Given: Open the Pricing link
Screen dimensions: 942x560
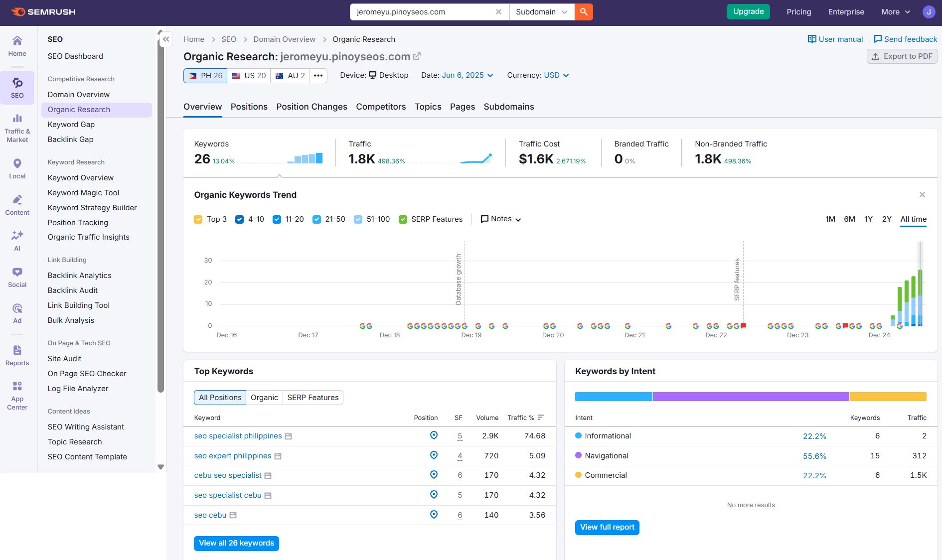Looking at the screenshot, I should tap(799, 12).
